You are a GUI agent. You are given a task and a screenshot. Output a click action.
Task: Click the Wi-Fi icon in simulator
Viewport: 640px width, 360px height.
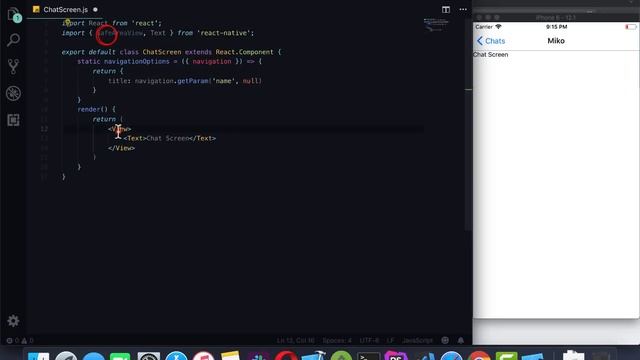click(x=498, y=27)
